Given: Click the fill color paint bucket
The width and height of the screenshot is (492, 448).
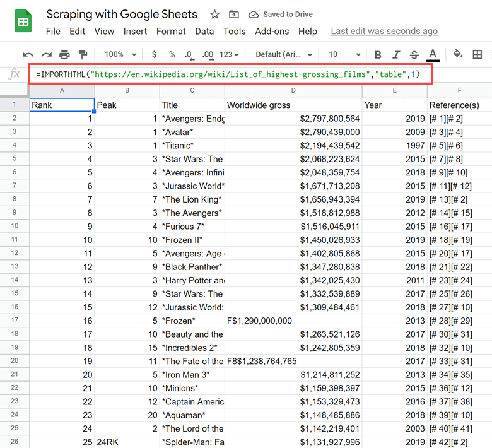Looking at the screenshot, I should (x=458, y=55).
